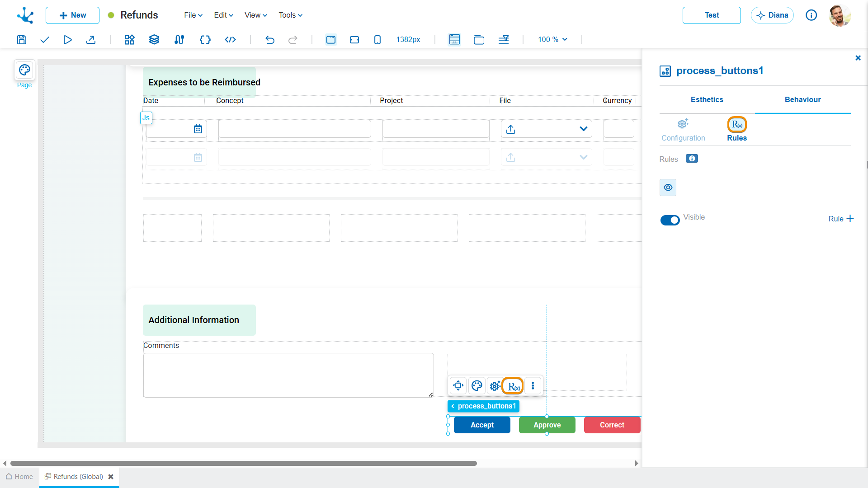Open the Tools menu
The width and height of the screenshot is (868, 488).
point(290,15)
